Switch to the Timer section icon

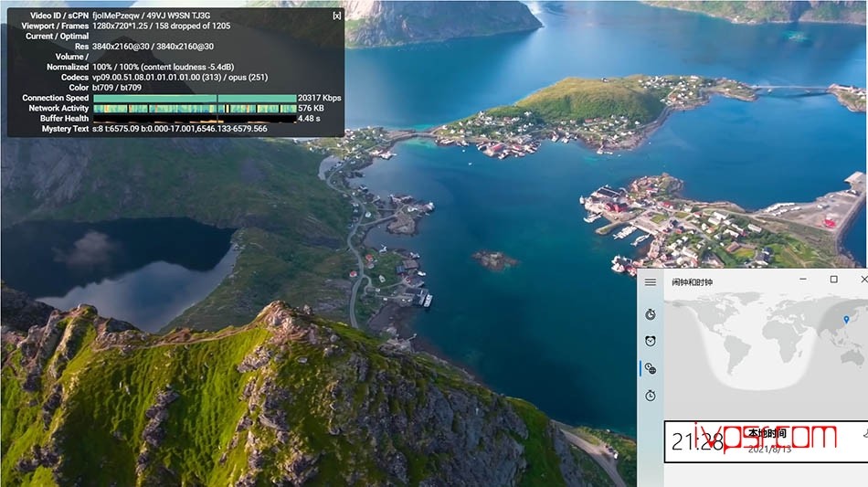[x=651, y=314]
